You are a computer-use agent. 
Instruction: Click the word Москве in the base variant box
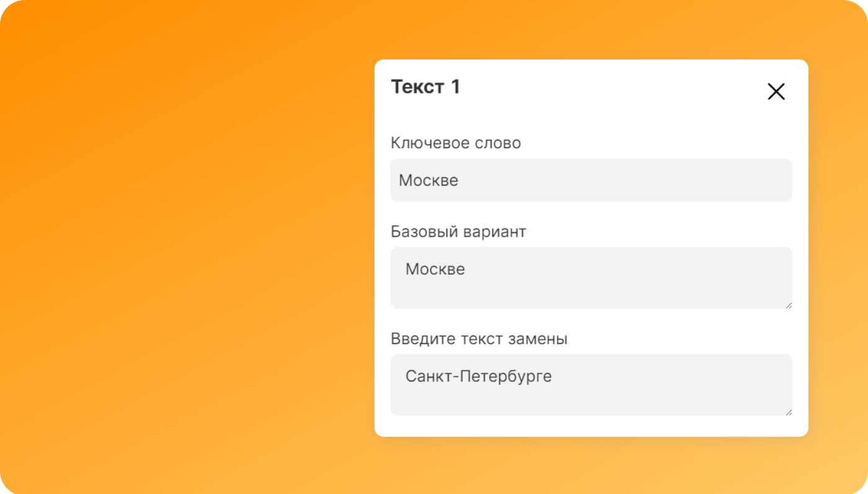coord(435,270)
